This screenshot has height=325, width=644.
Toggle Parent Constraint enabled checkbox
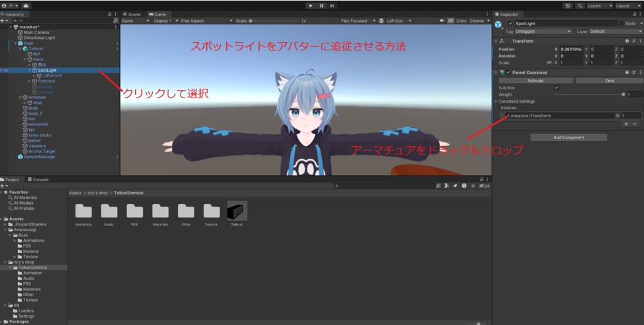coord(508,72)
